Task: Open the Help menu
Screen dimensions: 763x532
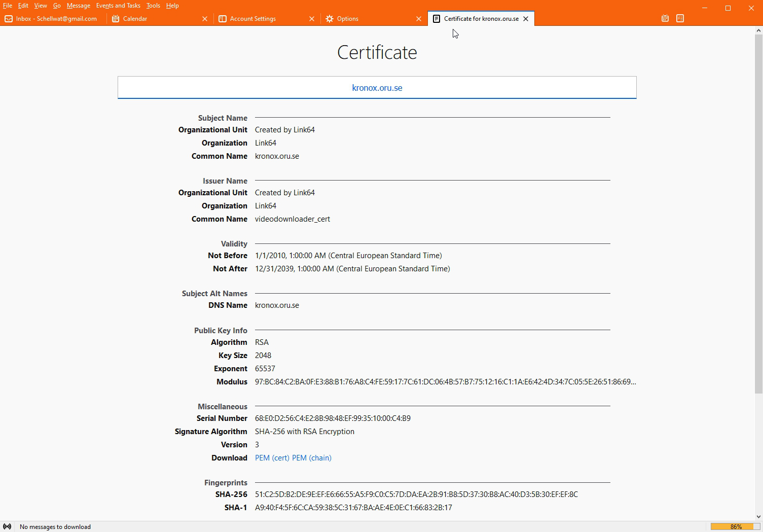Action: point(172,6)
